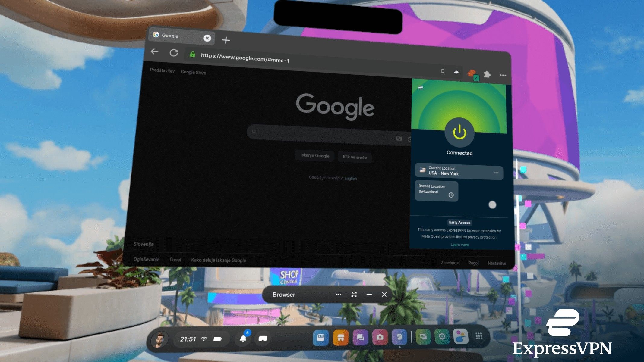This screenshot has width=644, height=362.
Task: Open the Camera app from the dock
Action: click(x=380, y=338)
